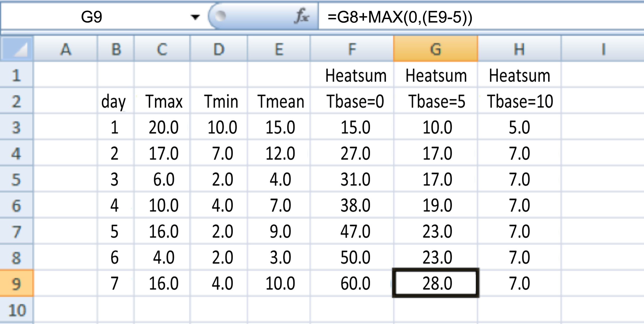Select column G header
Viewport: 644px width, 324px height.
(x=435, y=49)
